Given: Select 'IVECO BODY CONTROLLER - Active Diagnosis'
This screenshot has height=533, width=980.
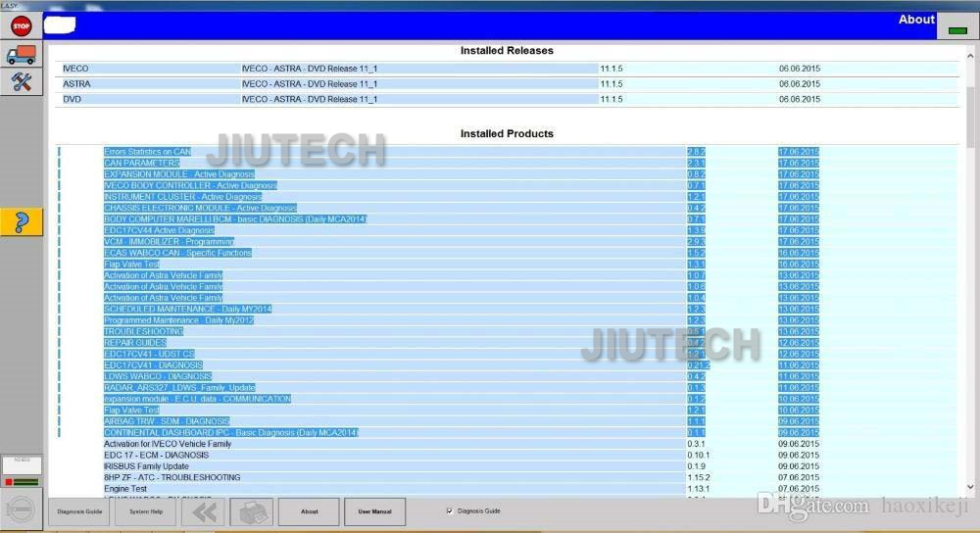Looking at the screenshot, I should (507, 185).
